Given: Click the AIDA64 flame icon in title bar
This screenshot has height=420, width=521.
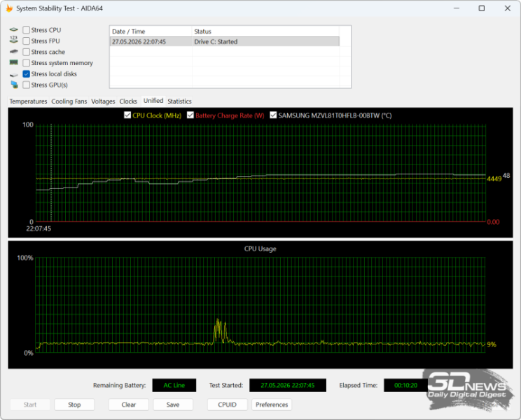Looking at the screenshot, I should [x=9, y=8].
